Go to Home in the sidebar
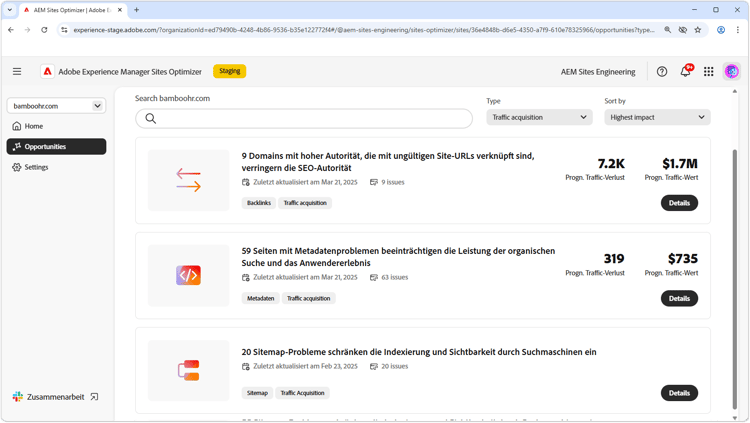 click(x=56, y=126)
